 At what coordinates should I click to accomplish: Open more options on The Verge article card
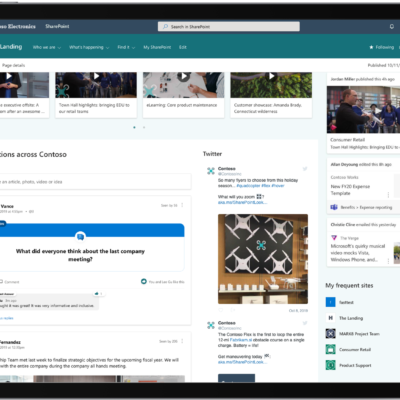click(388, 261)
